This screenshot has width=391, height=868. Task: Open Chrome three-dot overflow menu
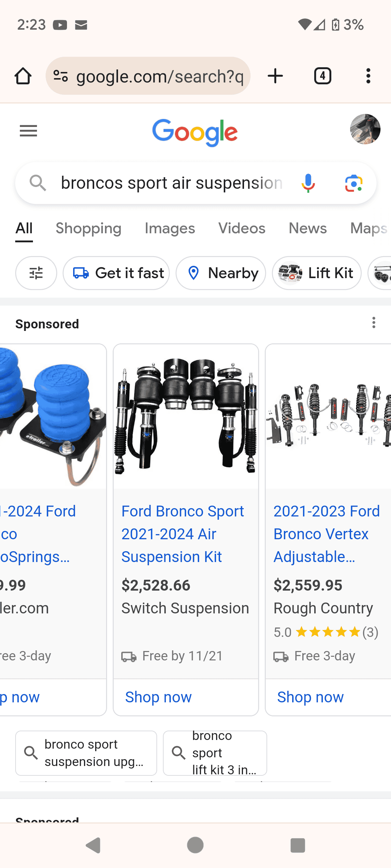(368, 76)
